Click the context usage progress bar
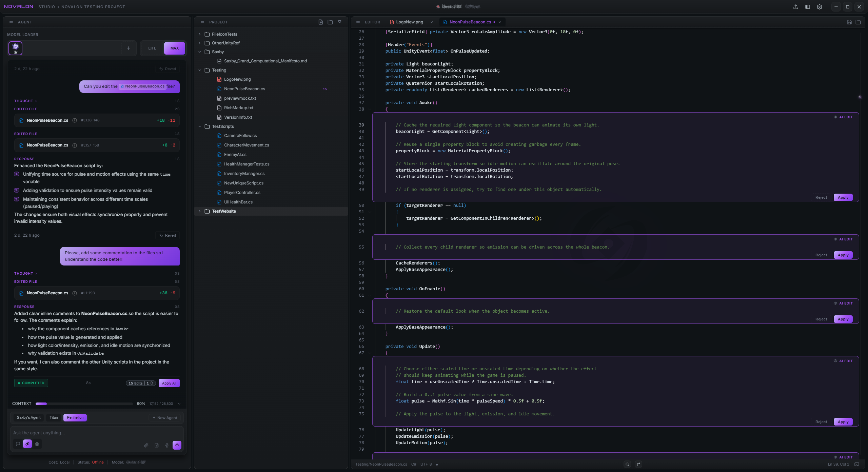This screenshot has width=868, height=472. point(84,404)
